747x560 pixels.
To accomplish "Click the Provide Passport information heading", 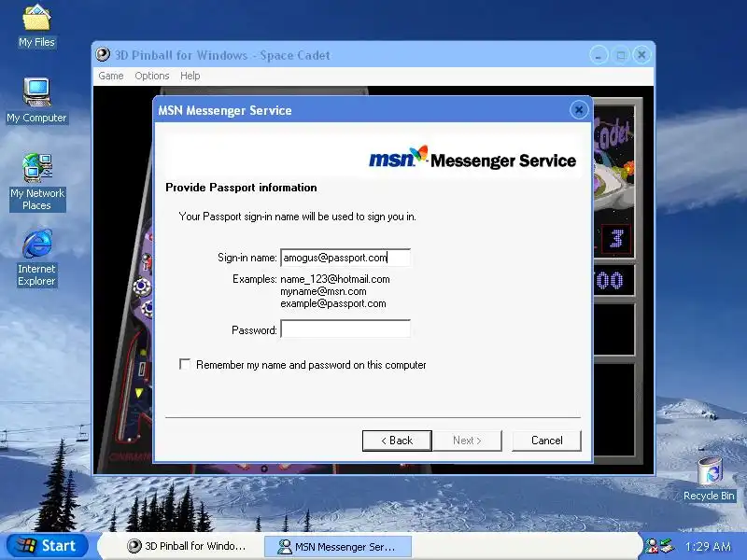I will (x=241, y=188).
